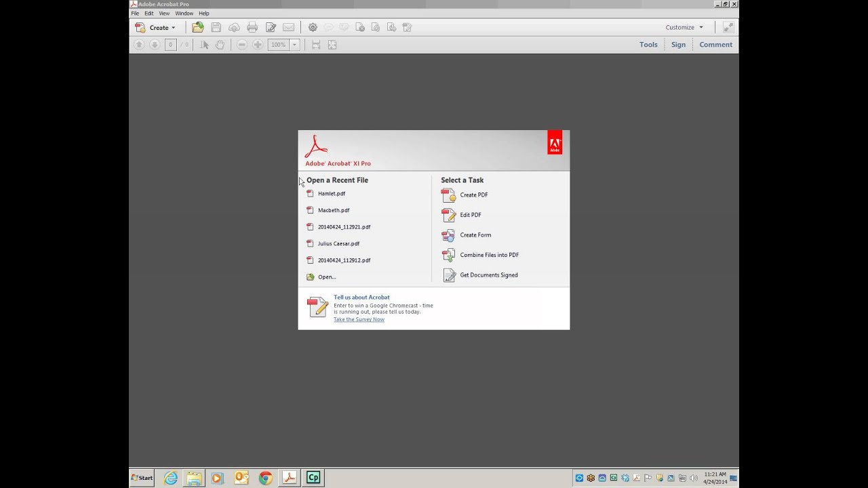868x488 pixels.
Task: Open the Edit menu
Action: (x=149, y=13)
